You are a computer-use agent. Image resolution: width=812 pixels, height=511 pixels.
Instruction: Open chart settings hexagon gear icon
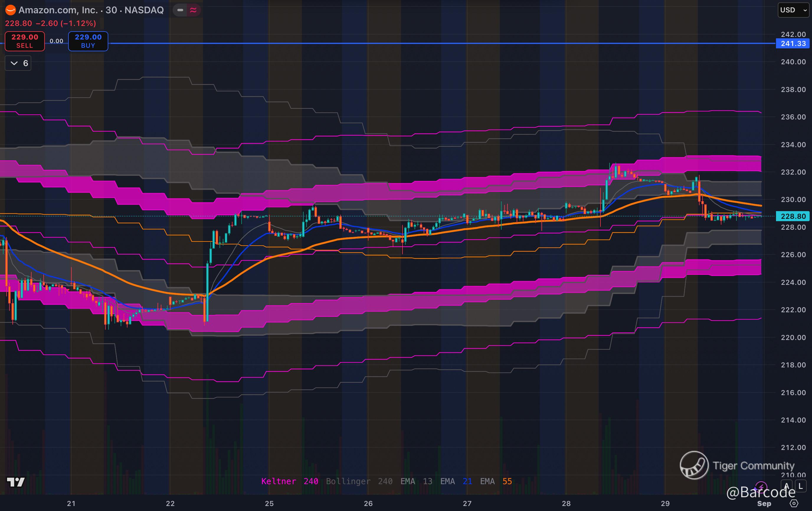click(x=794, y=504)
